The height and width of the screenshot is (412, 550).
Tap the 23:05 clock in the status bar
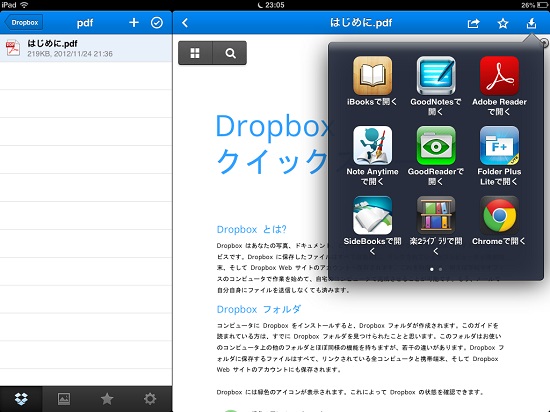[275, 5]
